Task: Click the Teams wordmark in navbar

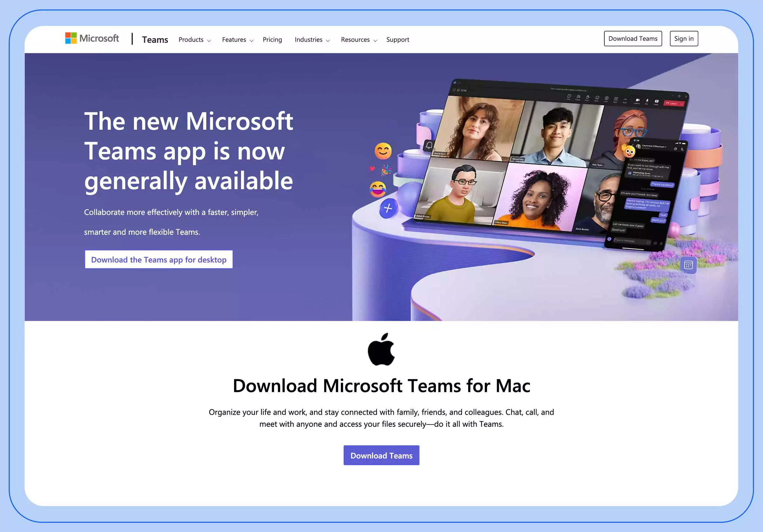Action: [x=155, y=39]
